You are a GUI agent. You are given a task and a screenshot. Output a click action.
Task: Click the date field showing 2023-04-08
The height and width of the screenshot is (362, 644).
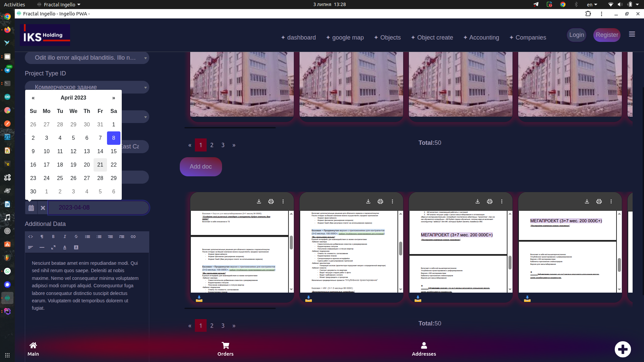coord(99,208)
